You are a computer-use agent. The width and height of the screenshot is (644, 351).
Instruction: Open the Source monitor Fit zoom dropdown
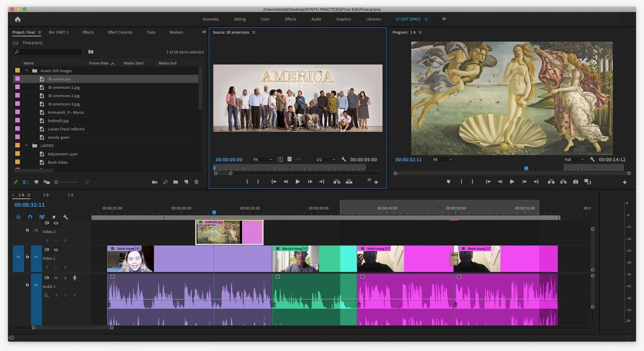coord(262,160)
